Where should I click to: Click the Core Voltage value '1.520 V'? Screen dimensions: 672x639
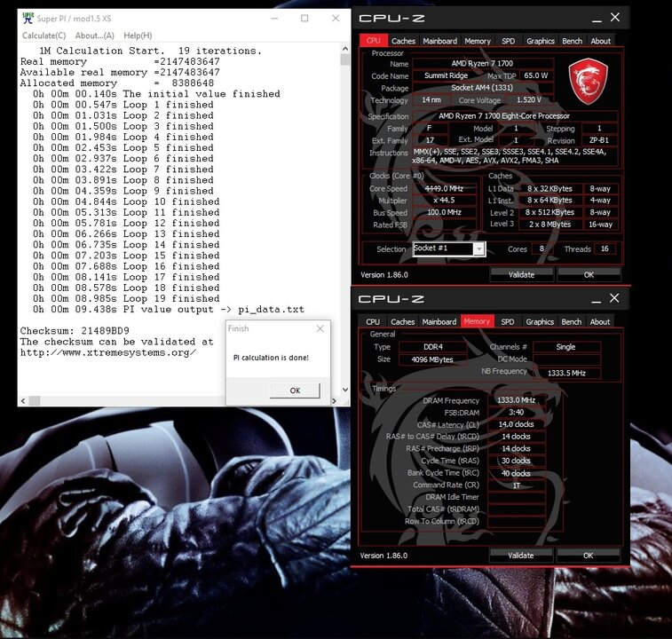529,100
